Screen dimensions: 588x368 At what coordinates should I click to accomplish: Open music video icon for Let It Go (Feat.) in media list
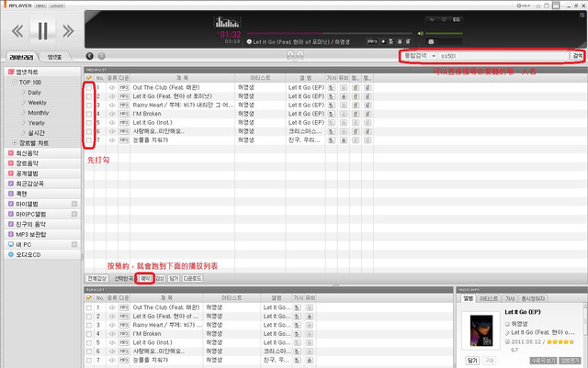click(x=344, y=96)
